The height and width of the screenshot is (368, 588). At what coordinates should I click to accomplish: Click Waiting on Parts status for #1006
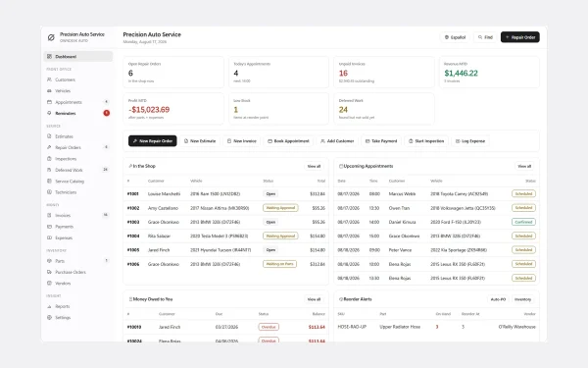(x=279, y=264)
